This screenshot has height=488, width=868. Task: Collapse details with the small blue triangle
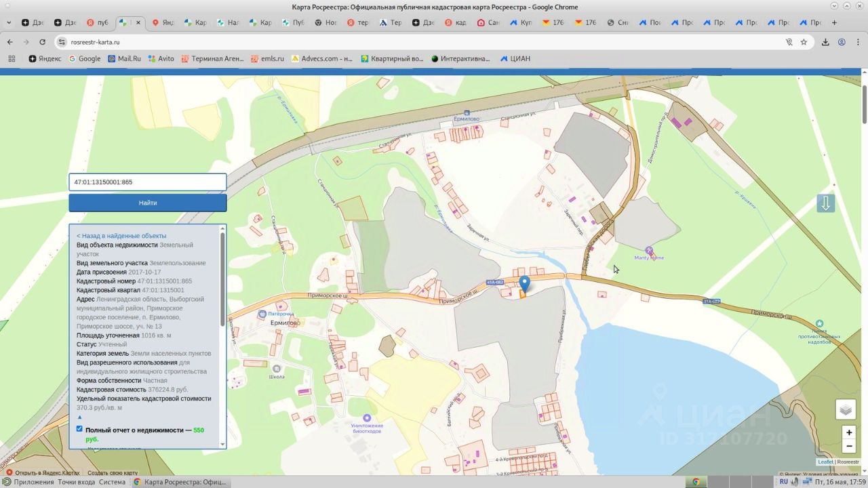(79, 418)
